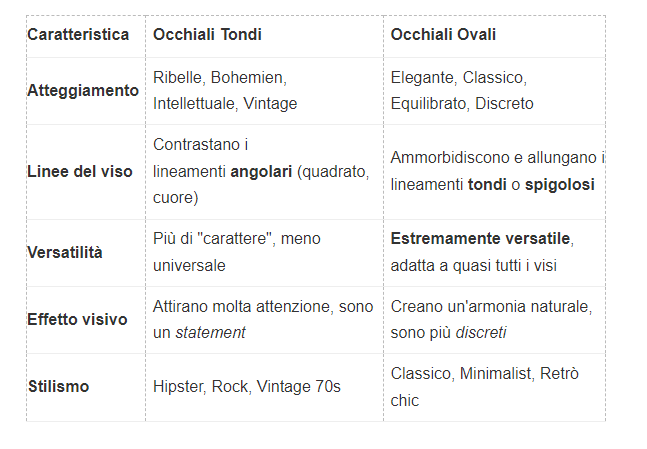Select the "Stilismo" row label

point(58,386)
